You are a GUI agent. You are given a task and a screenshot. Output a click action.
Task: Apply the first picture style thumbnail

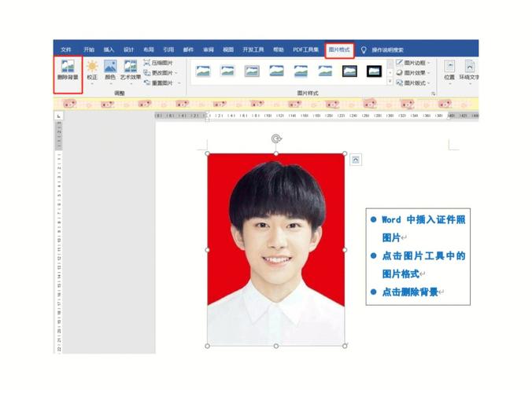[x=203, y=72]
